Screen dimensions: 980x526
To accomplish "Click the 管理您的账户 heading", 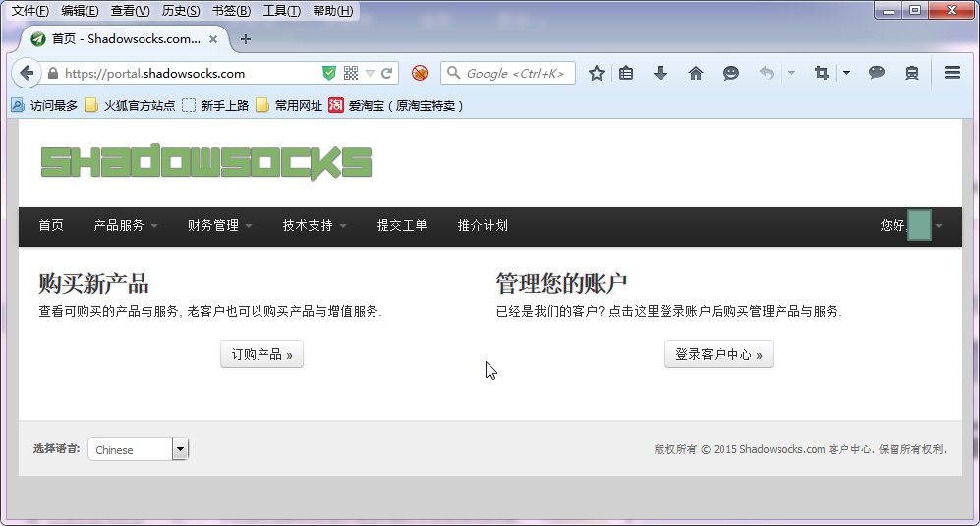I will (561, 284).
